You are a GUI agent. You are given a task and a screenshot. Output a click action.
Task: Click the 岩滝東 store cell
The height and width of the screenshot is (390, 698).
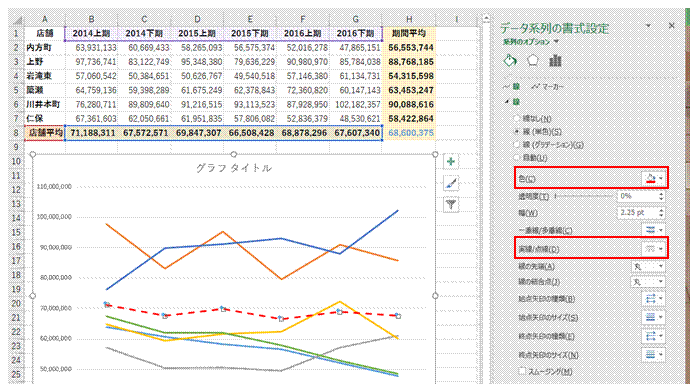(45, 76)
